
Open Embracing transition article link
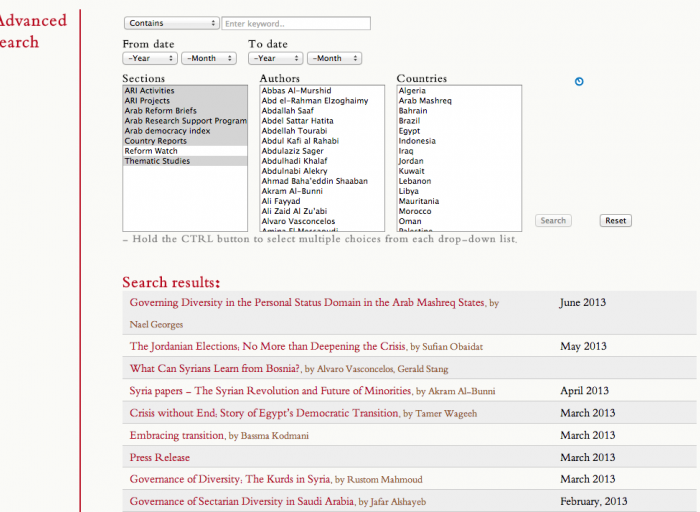tap(177, 435)
